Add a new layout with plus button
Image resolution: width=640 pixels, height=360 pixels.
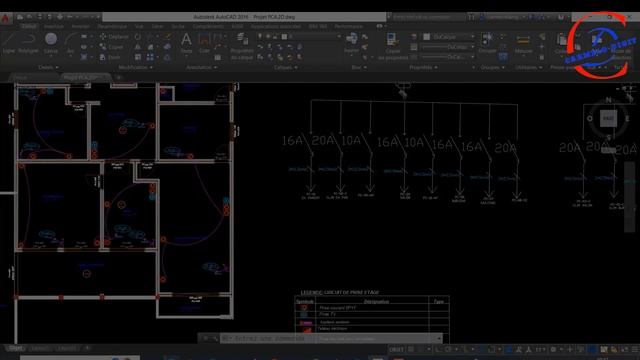tap(87, 349)
